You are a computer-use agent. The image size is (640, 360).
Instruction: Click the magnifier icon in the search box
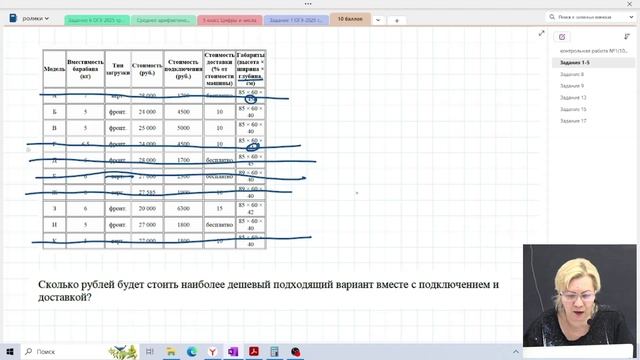[x=552, y=17]
